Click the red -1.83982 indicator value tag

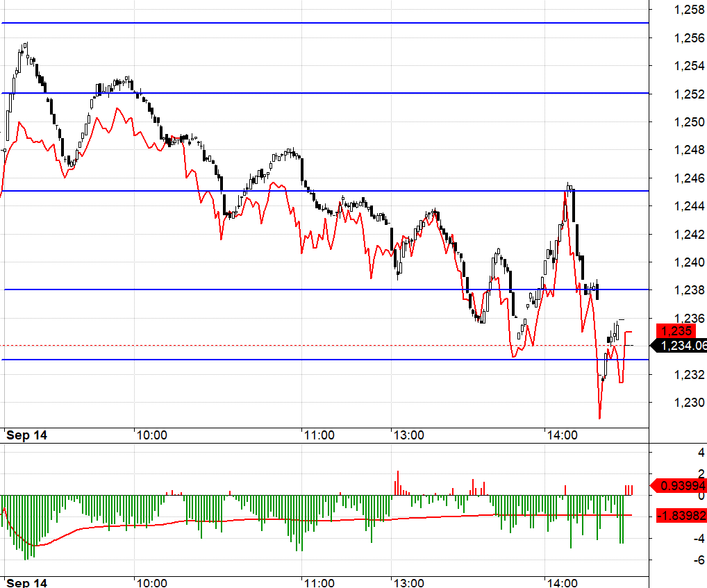coord(681,515)
